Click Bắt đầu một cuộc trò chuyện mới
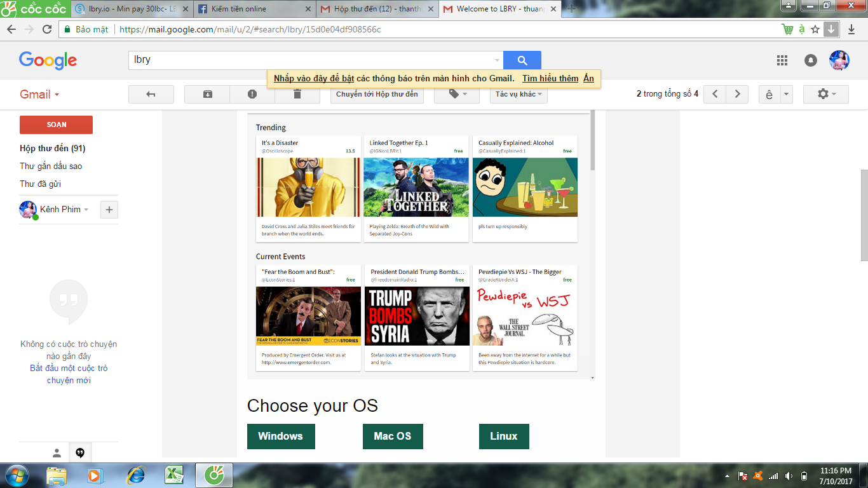The height and width of the screenshot is (488, 868). pyautogui.click(x=69, y=374)
